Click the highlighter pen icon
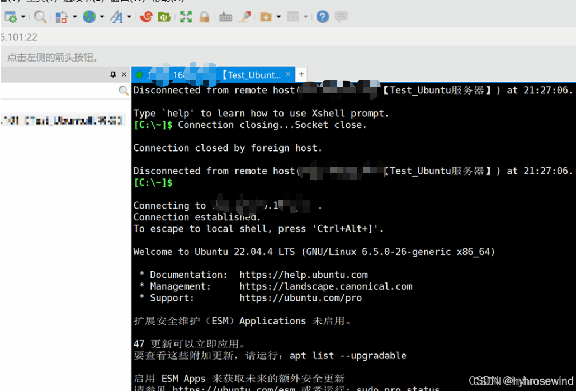This screenshot has height=392, width=576. [x=244, y=17]
